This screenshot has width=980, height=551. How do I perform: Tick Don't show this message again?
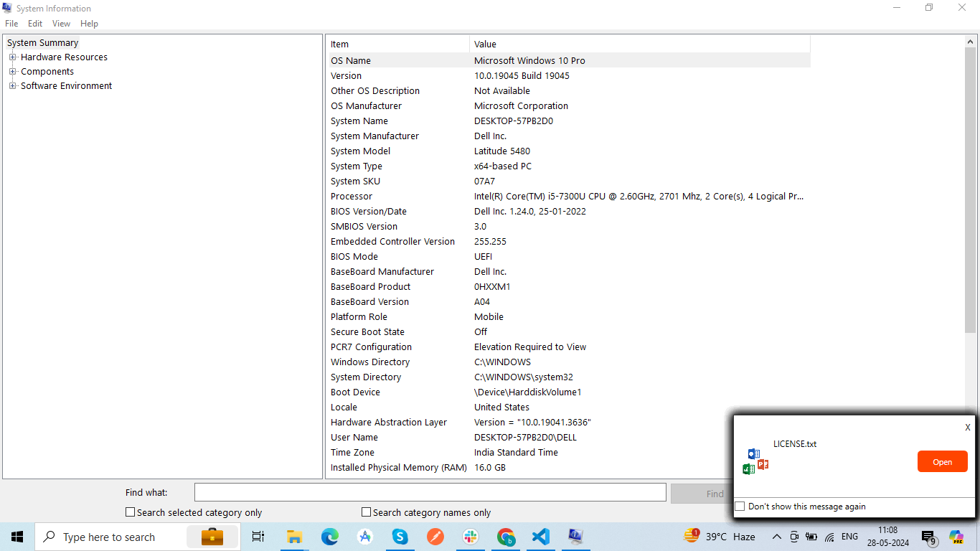(740, 507)
